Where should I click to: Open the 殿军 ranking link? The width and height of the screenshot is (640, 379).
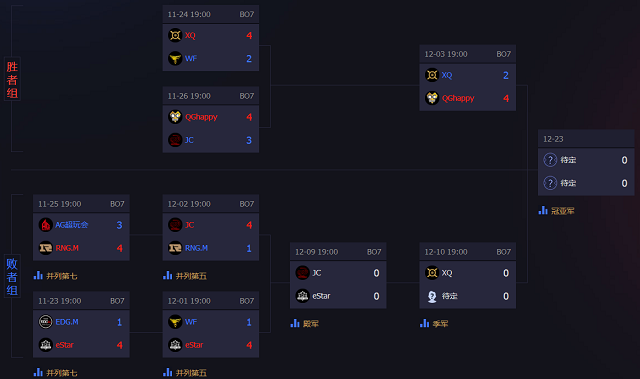coord(311,324)
